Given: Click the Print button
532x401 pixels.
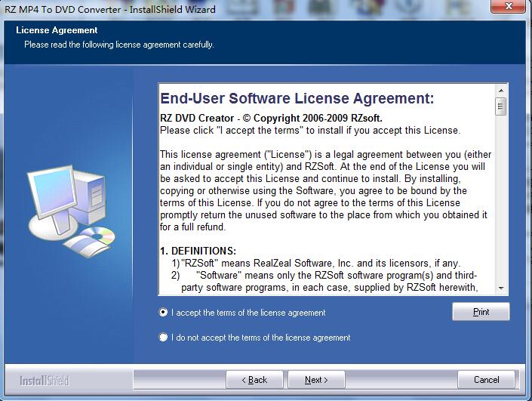Looking at the screenshot, I should point(481,312).
